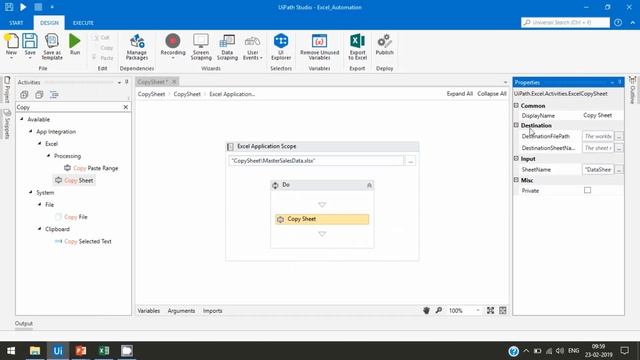Collapse the Common property group

point(516,105)
